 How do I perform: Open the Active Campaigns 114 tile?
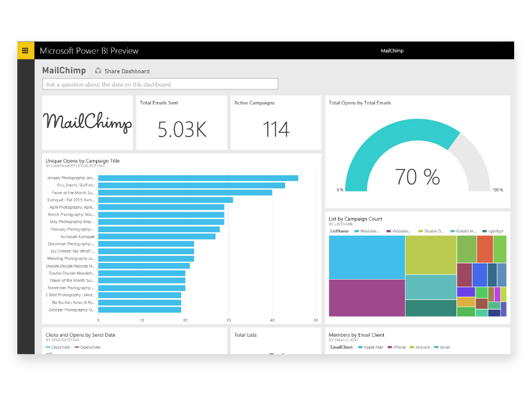[276, 123]
